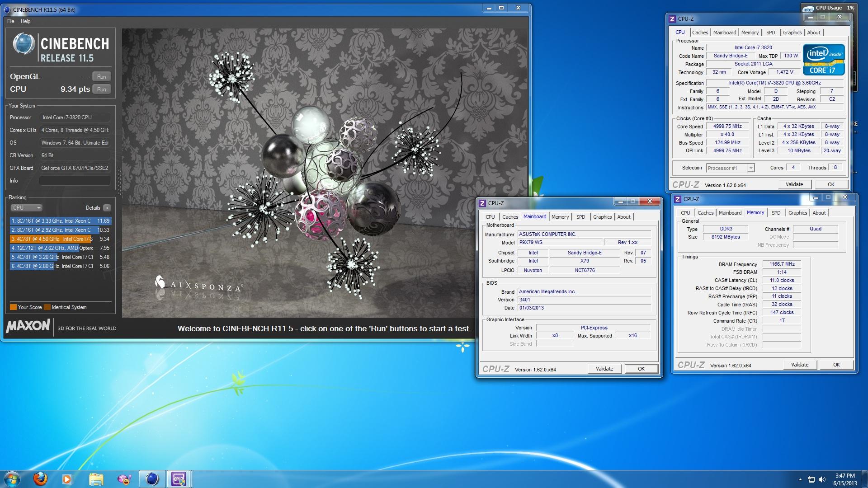Click the CPU-Z Z icon of Memory window

coord(678,199)
